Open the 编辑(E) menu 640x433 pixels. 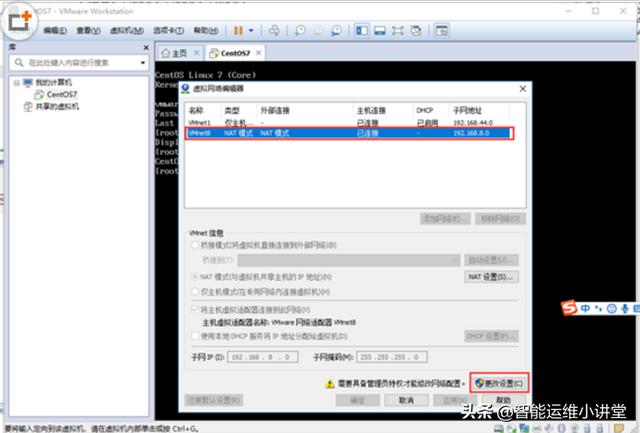tap(55, 31)
